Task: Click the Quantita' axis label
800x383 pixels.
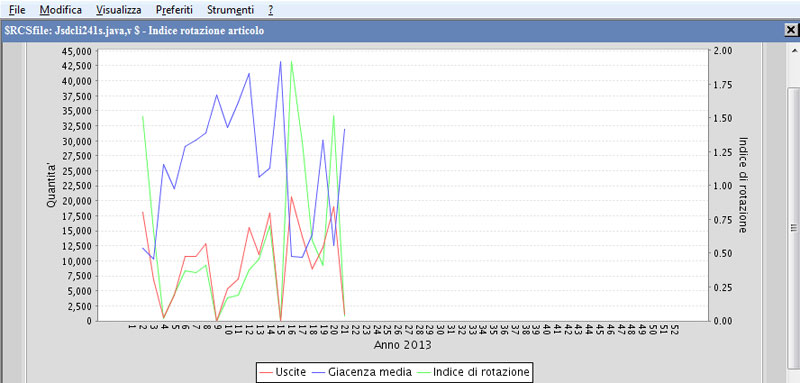Action: (x=51, y=185)
